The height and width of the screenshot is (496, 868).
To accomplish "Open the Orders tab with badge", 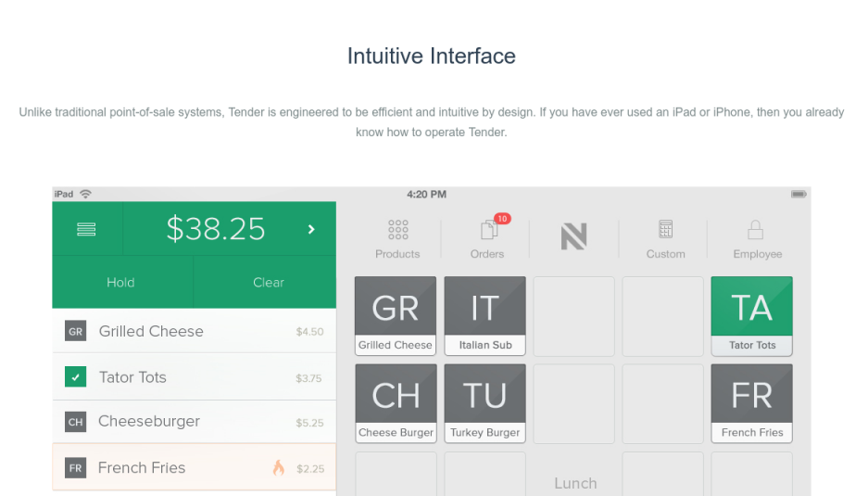I will click(x=487, y=239).
